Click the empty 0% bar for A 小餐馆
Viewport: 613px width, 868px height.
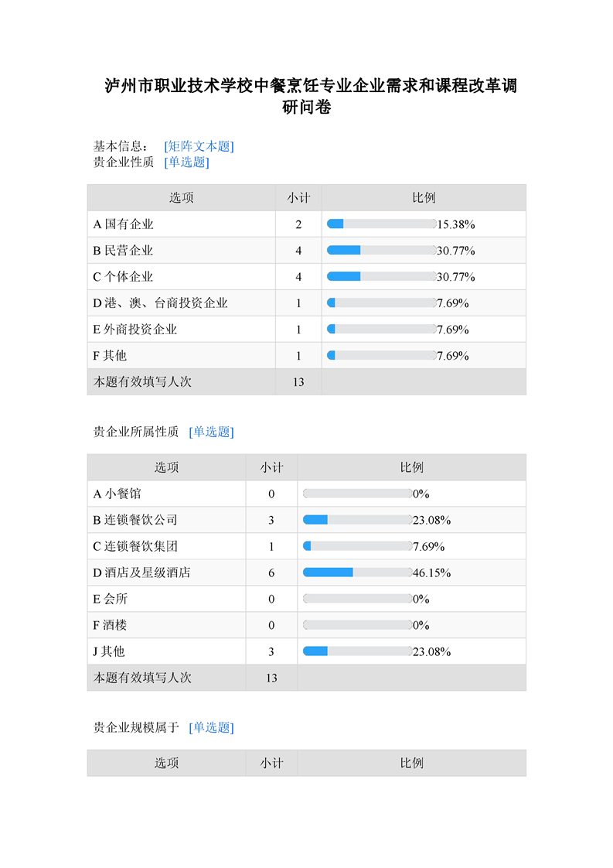pos(357,494)
